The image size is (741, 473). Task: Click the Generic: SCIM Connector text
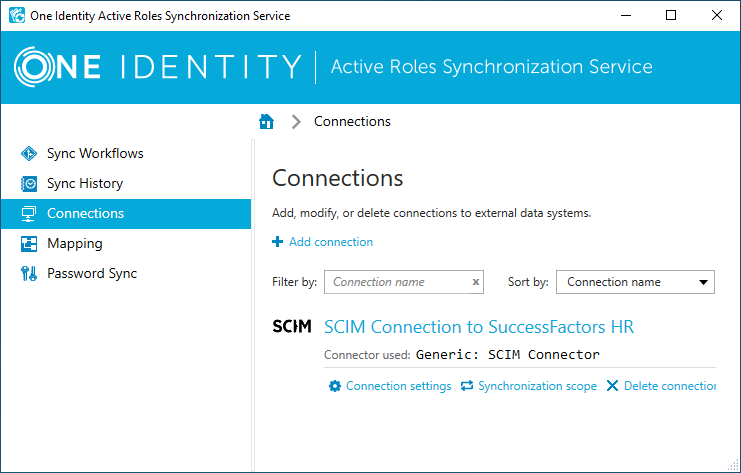pos(508,355)
